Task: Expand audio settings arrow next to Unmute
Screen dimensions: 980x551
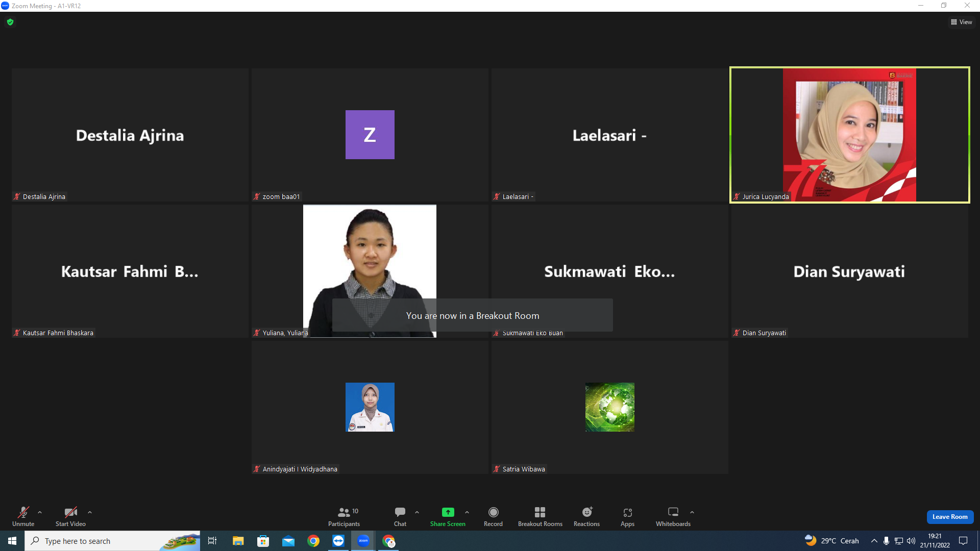Action: pyautogui.click(x=40, y=512)
